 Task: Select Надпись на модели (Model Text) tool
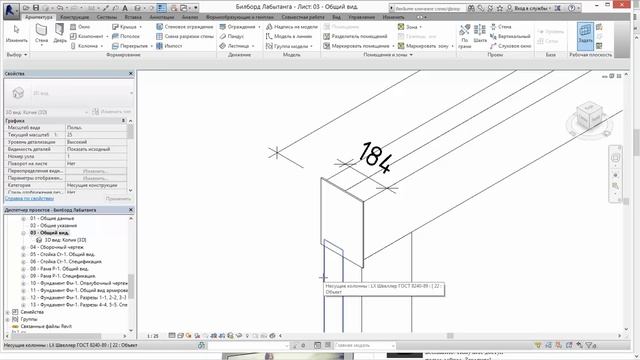coord(291,27)
